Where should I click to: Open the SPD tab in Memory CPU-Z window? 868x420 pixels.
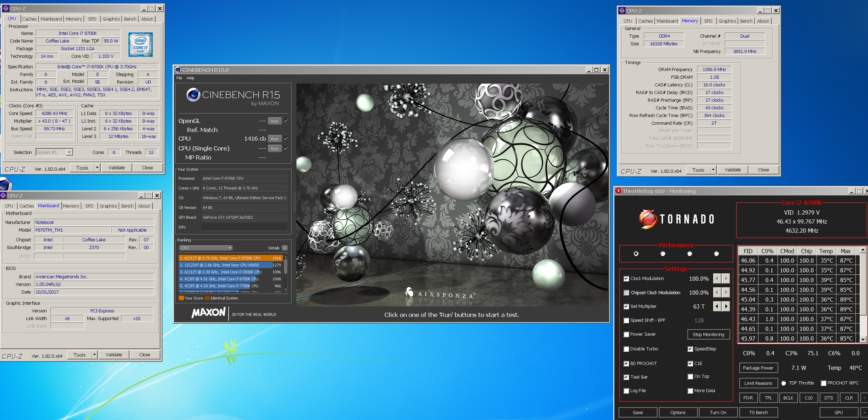(708, 21)
